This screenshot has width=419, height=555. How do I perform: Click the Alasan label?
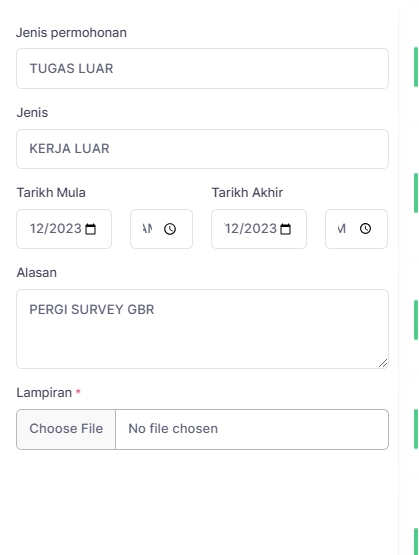click(37, 273)
